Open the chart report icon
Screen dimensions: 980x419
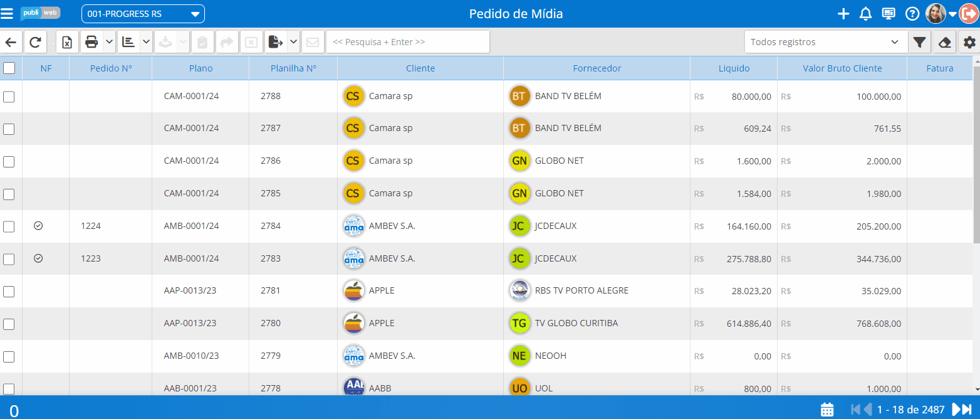click(x=128, y=42)
